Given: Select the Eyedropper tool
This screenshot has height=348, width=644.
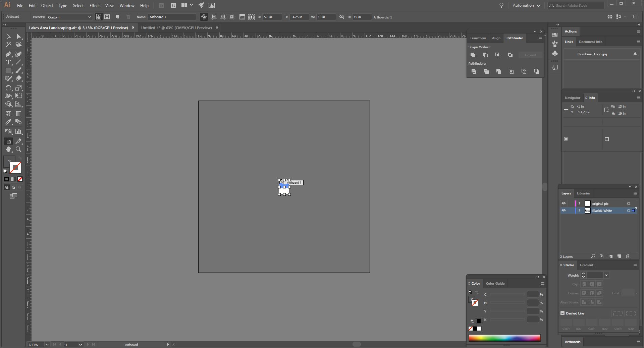Looking at the screenshot, I should tap(8, 122).
